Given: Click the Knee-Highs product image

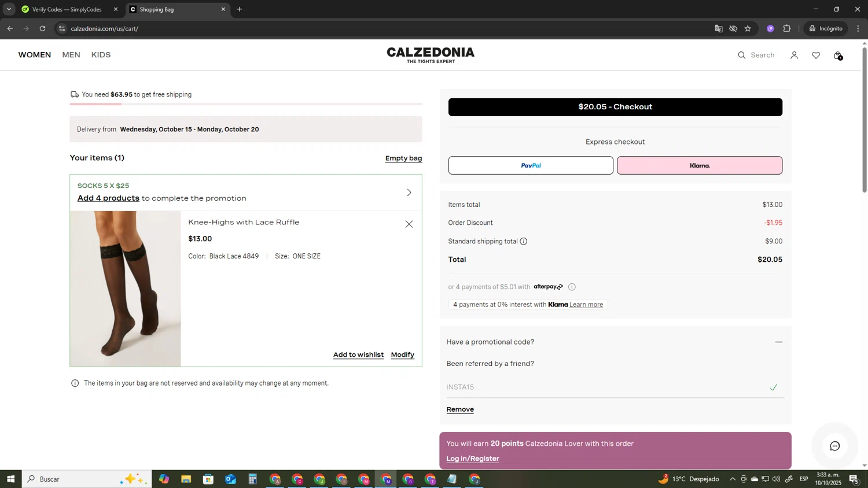Looking at the screenshot, I should 126,289.
